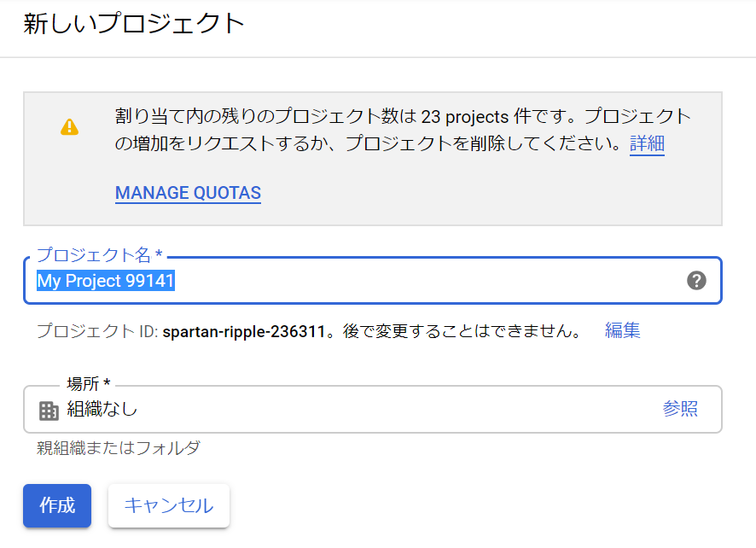Viewport: 756px width, 548px height.
Task: Click the yellow warning triangle icon
Action: (69, 127)
